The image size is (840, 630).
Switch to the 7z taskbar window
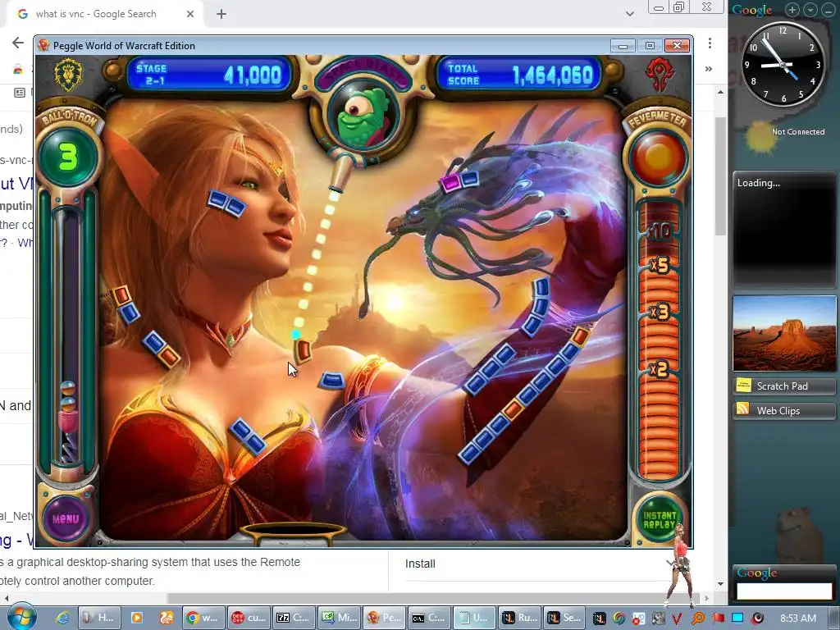click(x=294, y=618)
